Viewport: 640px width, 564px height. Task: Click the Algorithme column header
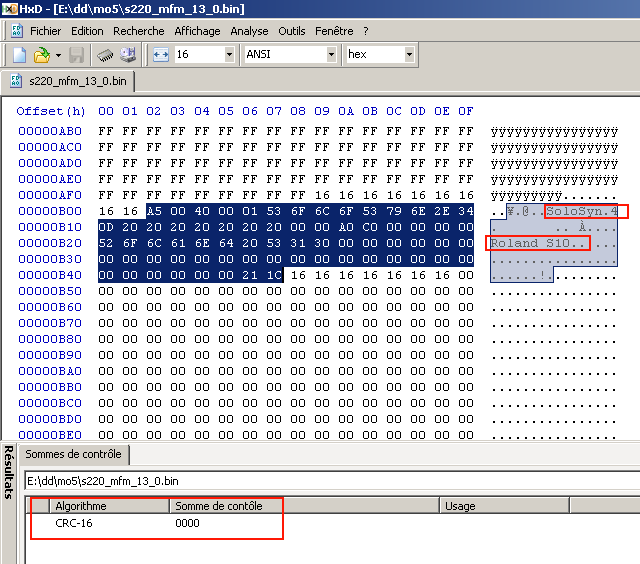click(x=109, y=506)
